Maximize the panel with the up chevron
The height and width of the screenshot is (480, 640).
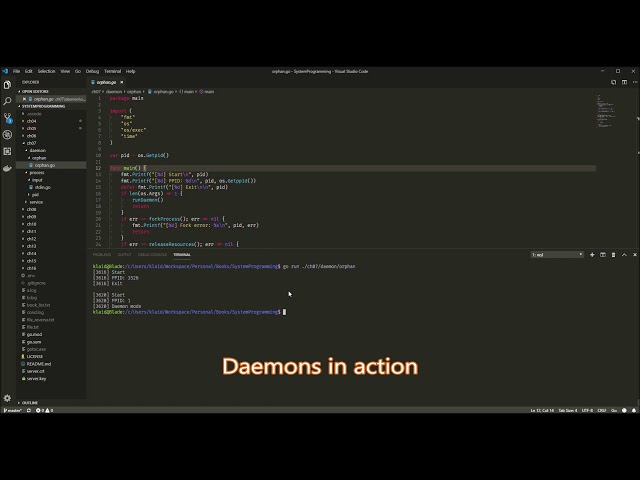(x=624, y=255)
